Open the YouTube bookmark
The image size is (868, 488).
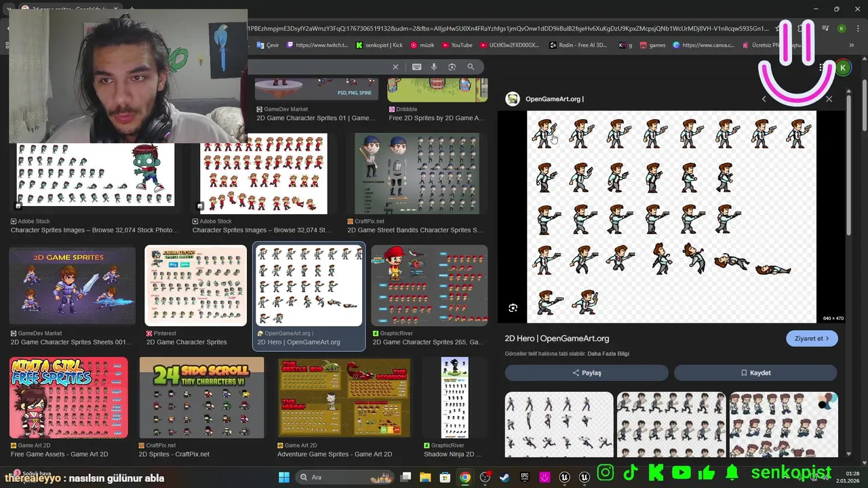tap(457, 45)
